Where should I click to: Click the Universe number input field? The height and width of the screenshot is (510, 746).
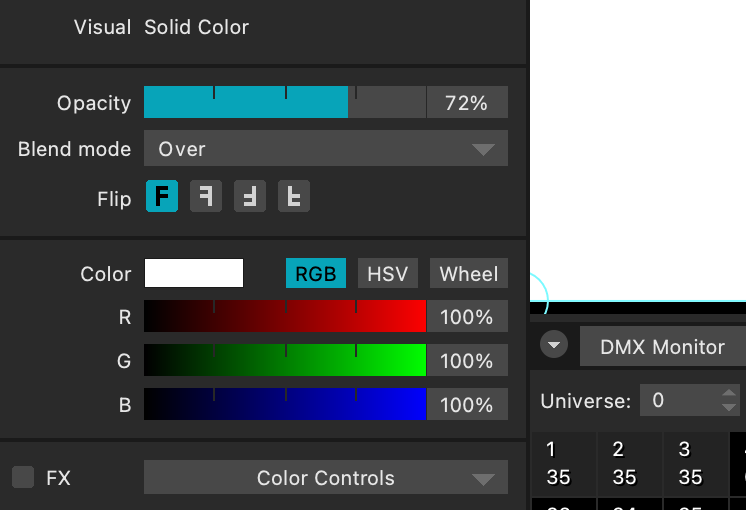tap(677, 401)
